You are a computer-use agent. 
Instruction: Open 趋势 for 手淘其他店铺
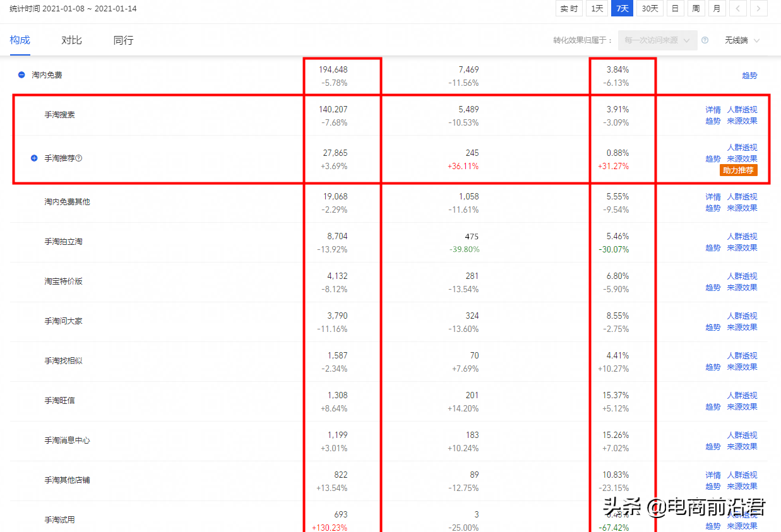tap(713, 487)
